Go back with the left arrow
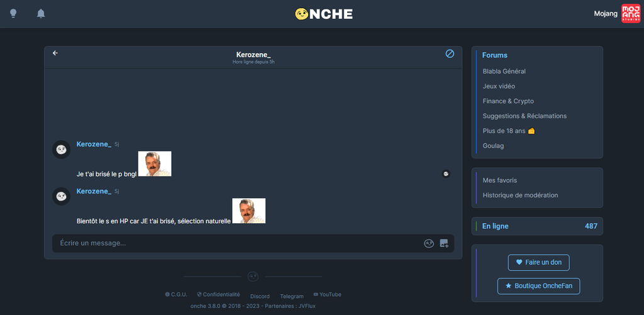Viewport: 644px width, 315px height. (55, 53)
